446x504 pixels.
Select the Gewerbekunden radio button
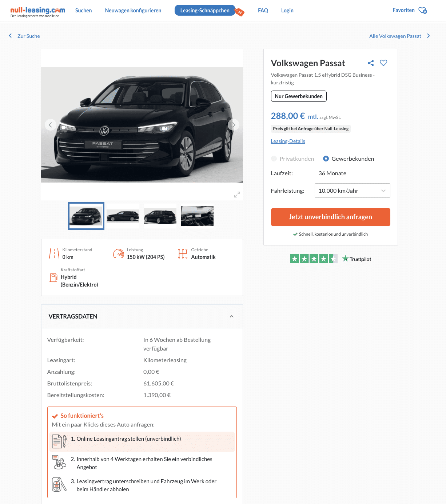(x=326, y=159)
